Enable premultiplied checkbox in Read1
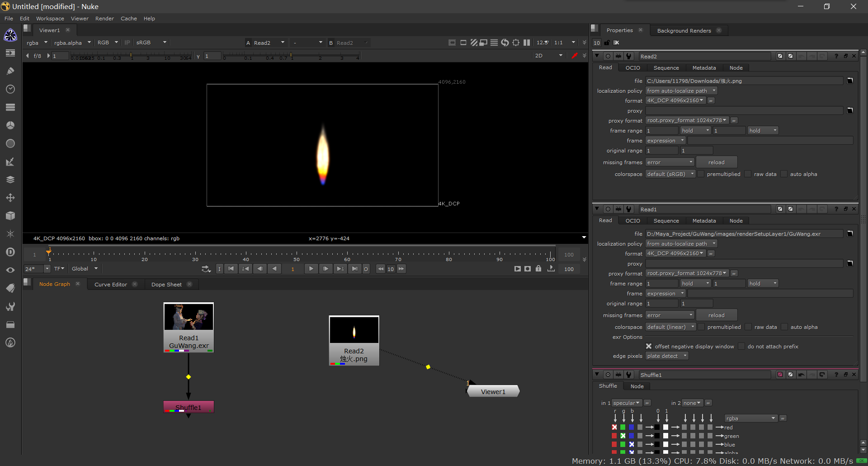The width and height of the screenshot is (868, 466). (x=701, y=327)
